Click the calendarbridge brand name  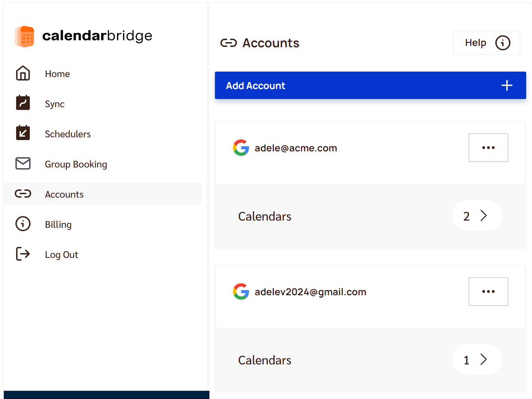[x=97, y=36]
